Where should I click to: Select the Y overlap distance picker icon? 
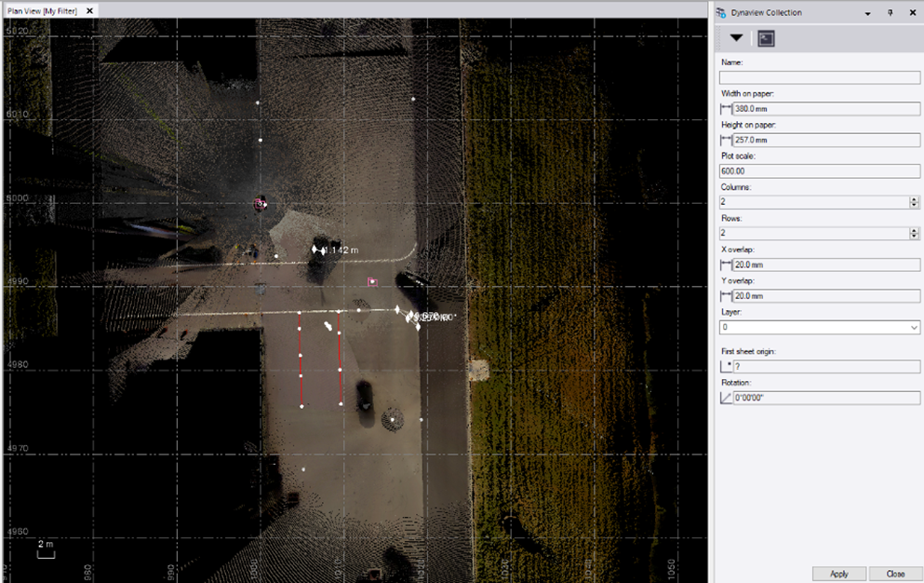[x=725, y=296]
